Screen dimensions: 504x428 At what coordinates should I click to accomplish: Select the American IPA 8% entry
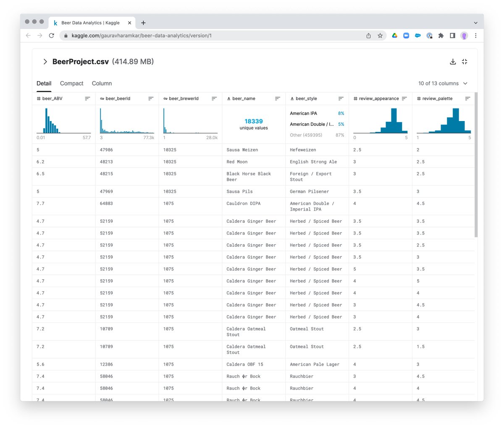point(317,114)
